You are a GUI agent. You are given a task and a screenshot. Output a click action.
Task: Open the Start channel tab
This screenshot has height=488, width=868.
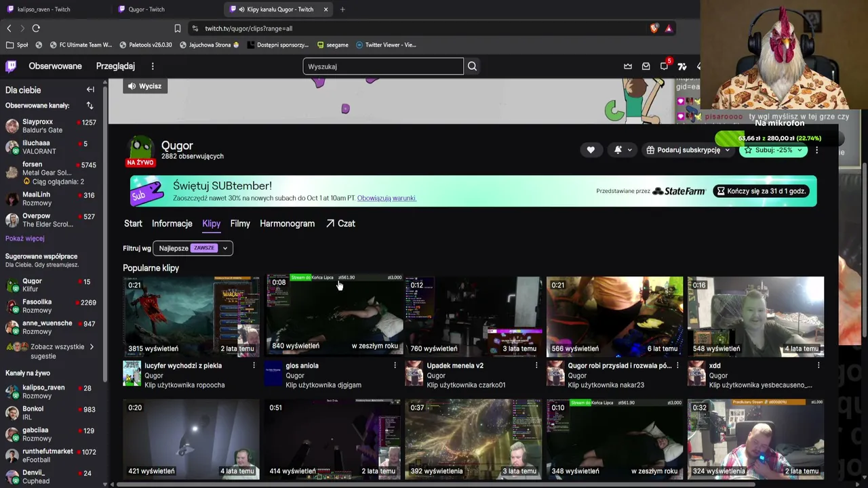coord(133,224)
